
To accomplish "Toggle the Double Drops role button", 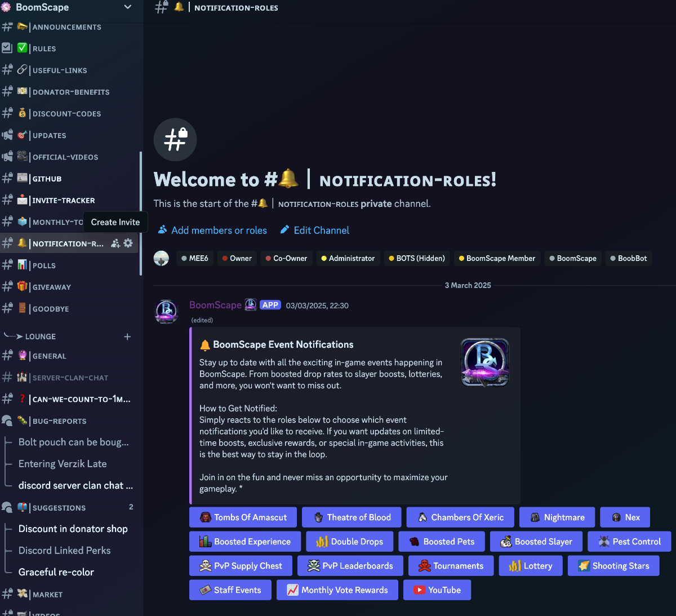I will [350, 542].
